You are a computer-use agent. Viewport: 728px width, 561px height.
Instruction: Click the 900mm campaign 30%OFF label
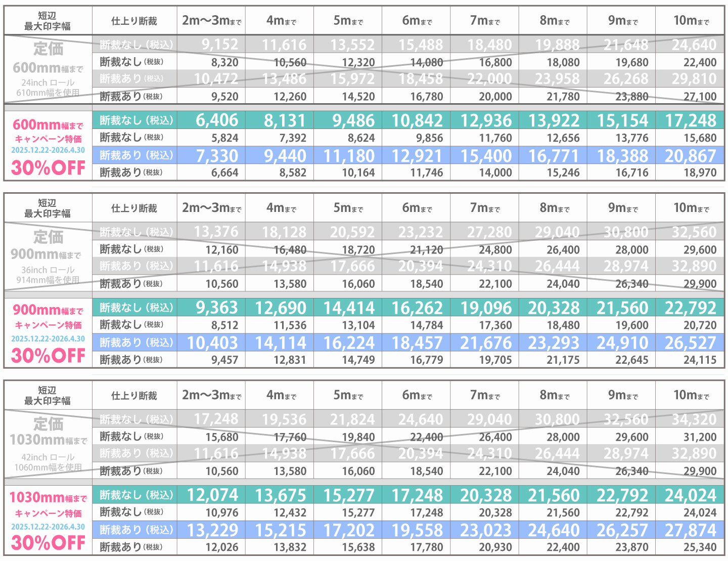pyautogui.click(x=48, y=356)
